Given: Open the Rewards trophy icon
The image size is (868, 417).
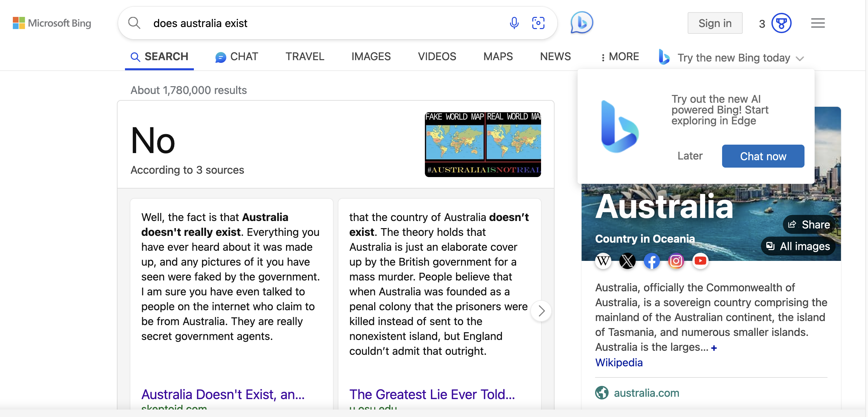Looking at the screenshot, I should tap(781, 23).
